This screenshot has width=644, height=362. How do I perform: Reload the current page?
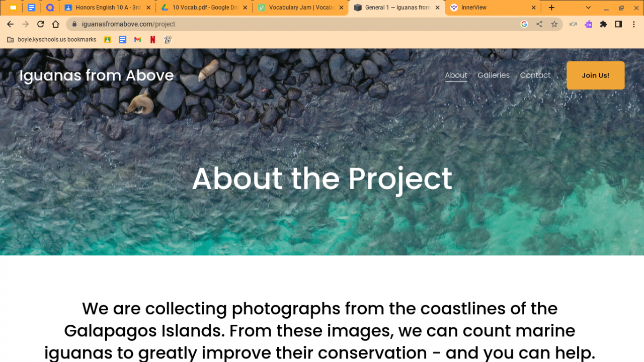click(41, 24)
